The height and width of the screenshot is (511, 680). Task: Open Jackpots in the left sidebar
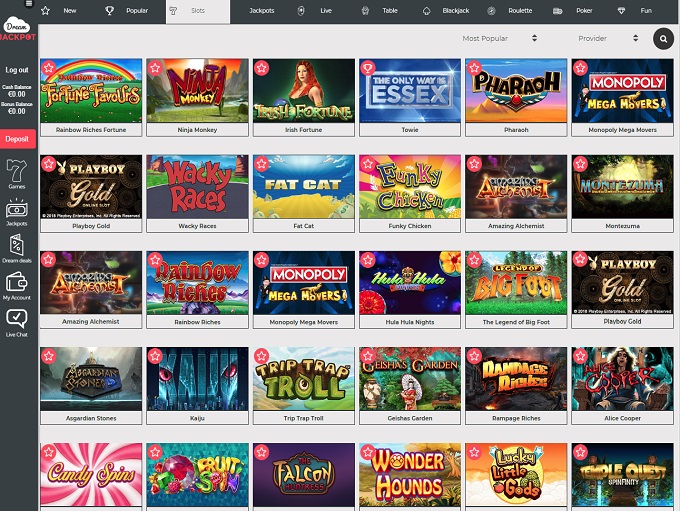point(17,212)
